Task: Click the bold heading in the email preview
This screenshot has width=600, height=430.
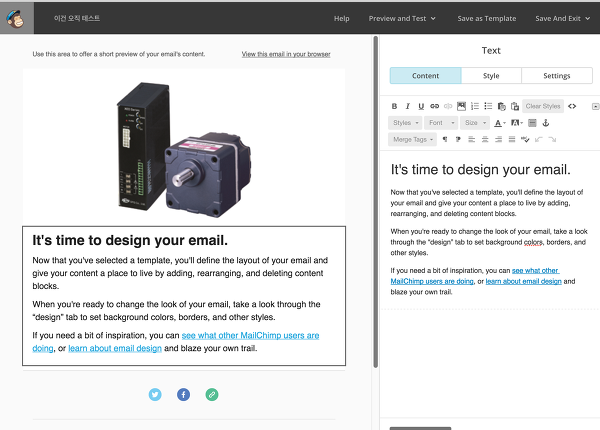Action: click(x=130, y=240)
